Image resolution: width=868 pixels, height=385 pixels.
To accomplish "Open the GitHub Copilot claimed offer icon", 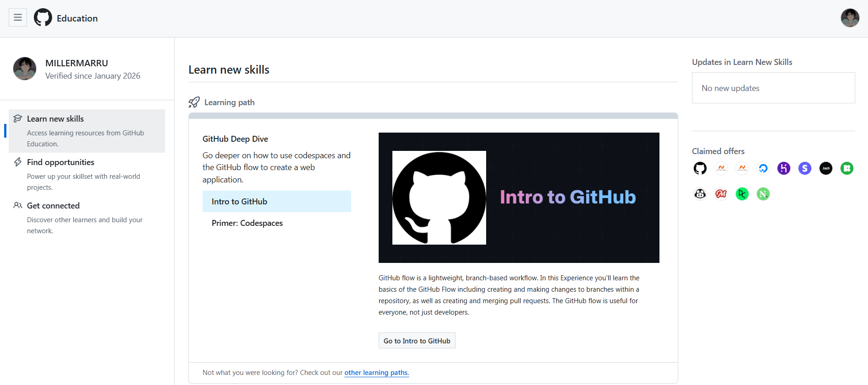I will (x=700, y=194).
